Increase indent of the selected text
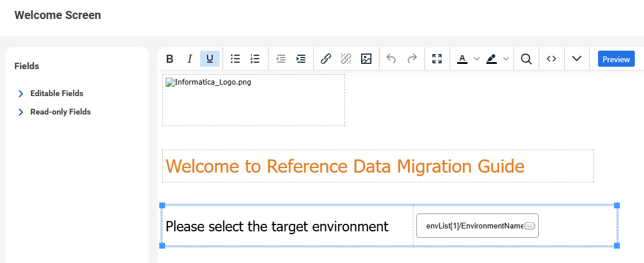644x263 pixels. click(301, 59)
